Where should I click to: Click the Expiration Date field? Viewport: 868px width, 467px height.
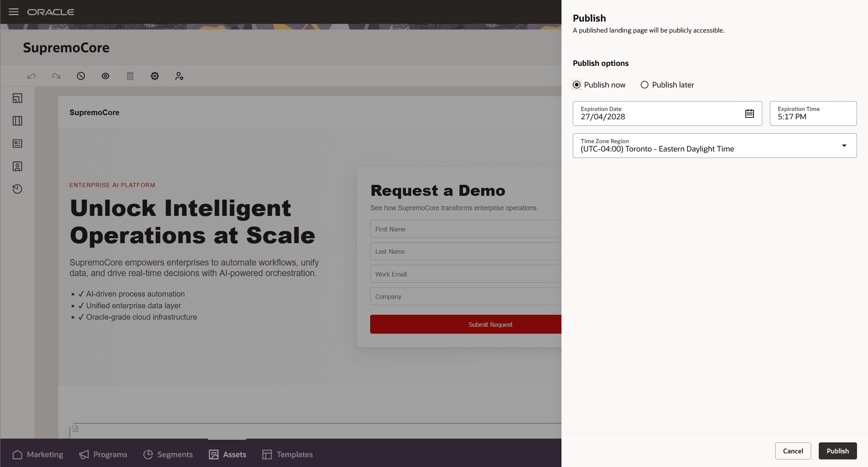(x=667, y=113)
